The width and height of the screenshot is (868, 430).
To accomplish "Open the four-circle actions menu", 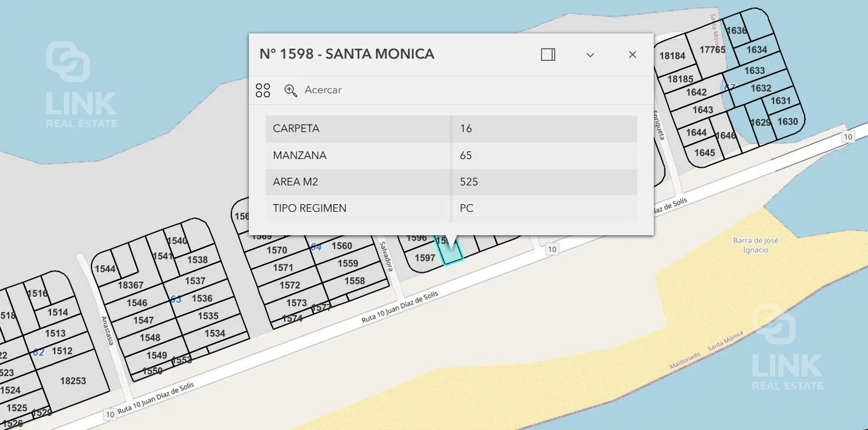I will (263, 90).
